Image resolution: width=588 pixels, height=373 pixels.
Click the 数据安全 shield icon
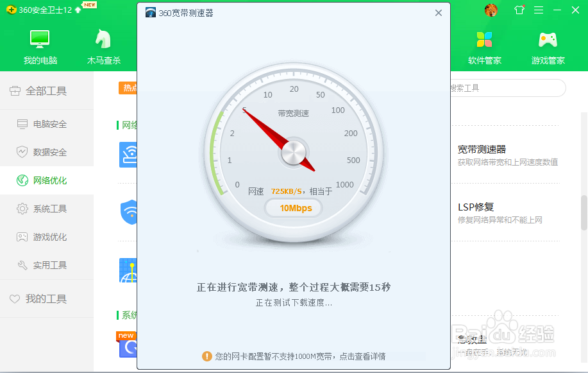point(22,152)
